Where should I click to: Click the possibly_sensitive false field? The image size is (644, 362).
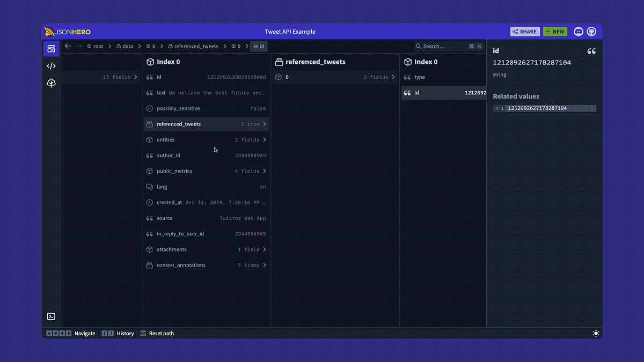pos(206,108)
